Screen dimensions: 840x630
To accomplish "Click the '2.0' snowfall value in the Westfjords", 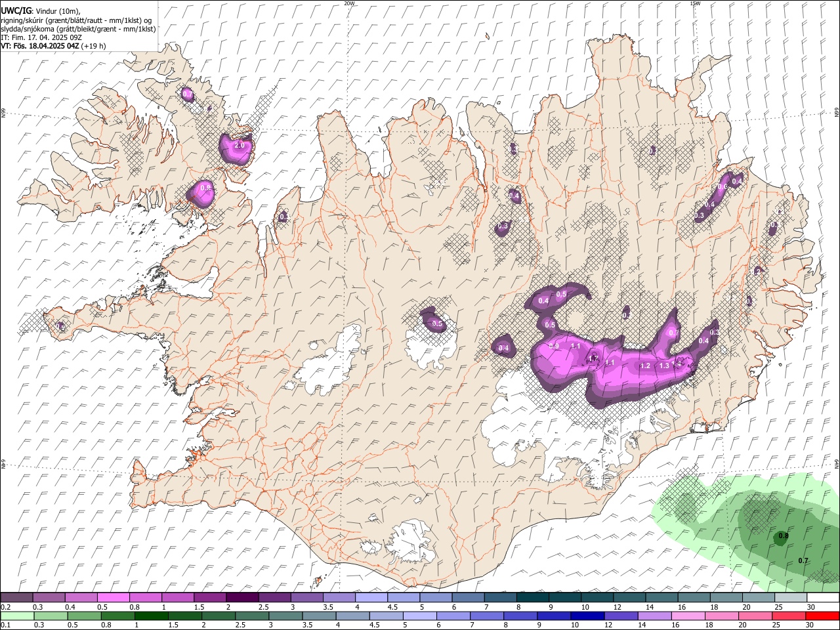I will point(240,145).
